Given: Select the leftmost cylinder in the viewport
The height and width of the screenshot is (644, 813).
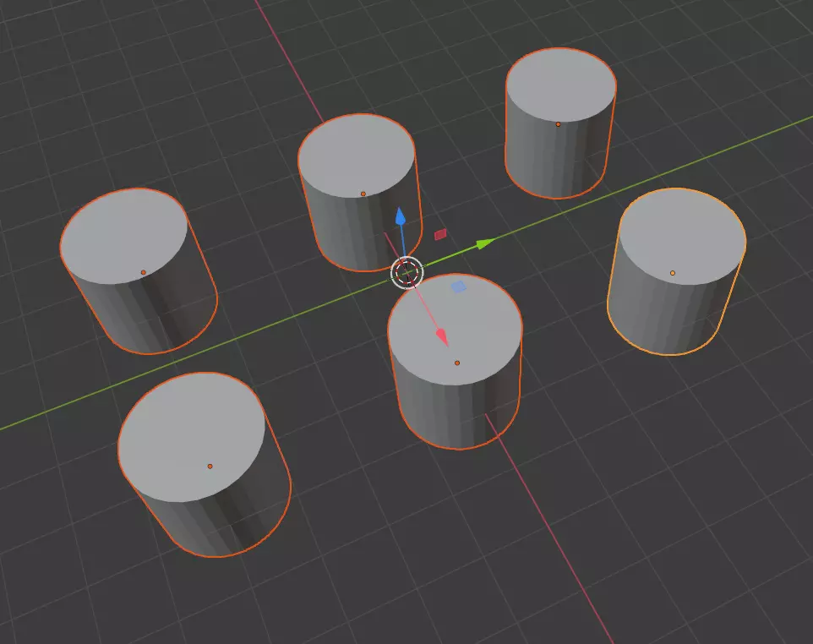Looking at the screenshot, I should pos(139,270).
